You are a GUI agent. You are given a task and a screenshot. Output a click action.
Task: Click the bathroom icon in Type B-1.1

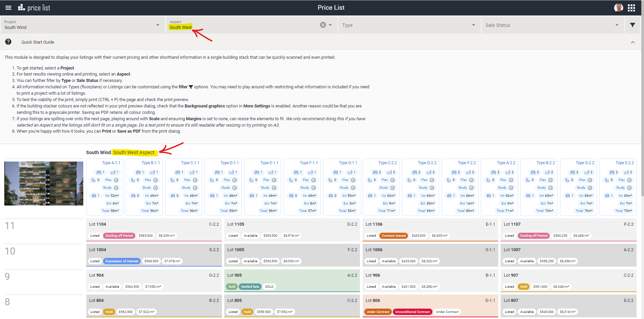152,173
